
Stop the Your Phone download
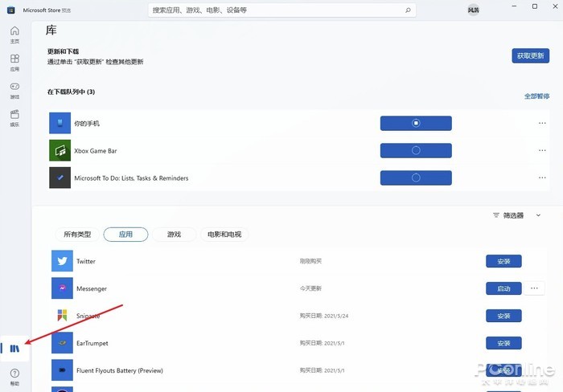(x=416, y=123)
